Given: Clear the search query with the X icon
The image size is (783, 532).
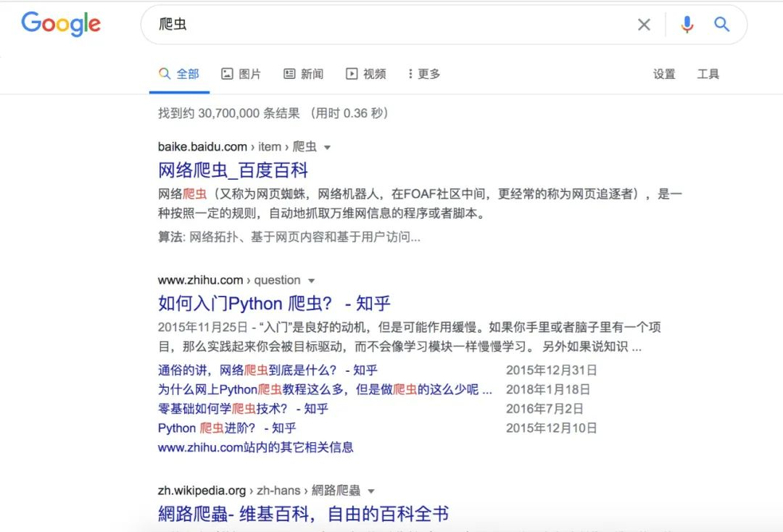Looking at the screenshot, I should 644,24.
